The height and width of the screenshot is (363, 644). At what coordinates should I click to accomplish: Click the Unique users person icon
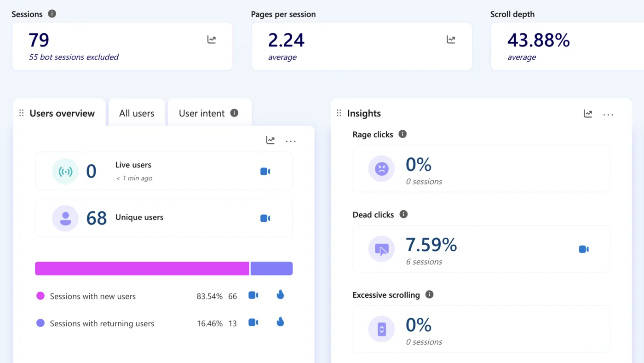pos(65,218)
